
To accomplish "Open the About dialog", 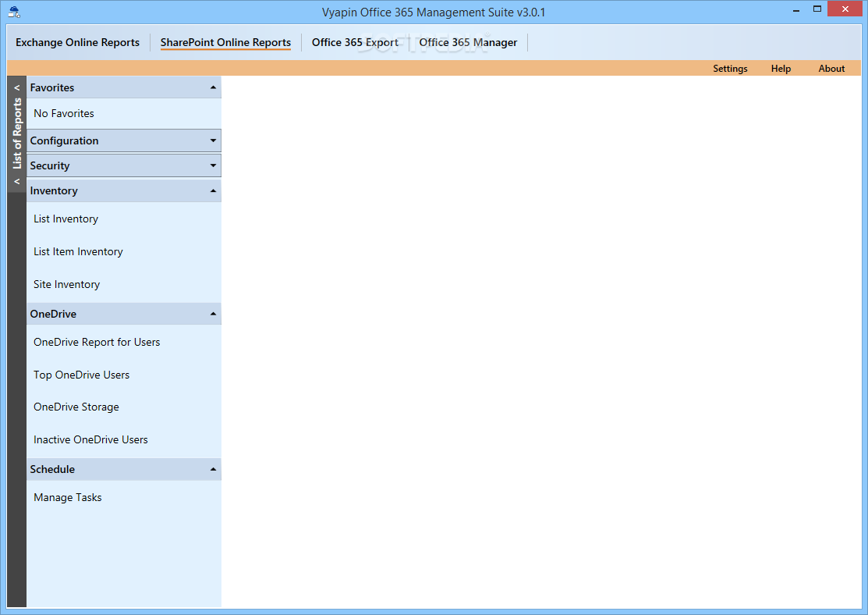I will point(831,69).
